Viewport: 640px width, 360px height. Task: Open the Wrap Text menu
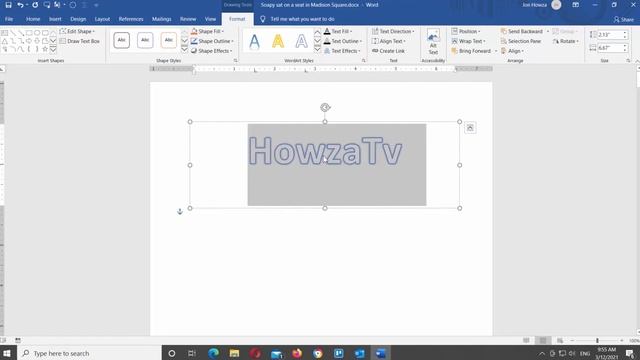point(468,41)
